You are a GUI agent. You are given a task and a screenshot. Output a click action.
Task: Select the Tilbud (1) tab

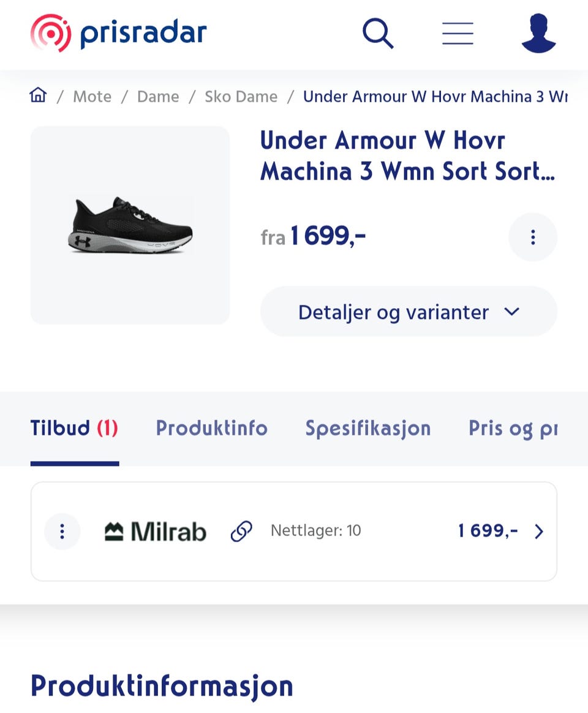tap(74, 428)
